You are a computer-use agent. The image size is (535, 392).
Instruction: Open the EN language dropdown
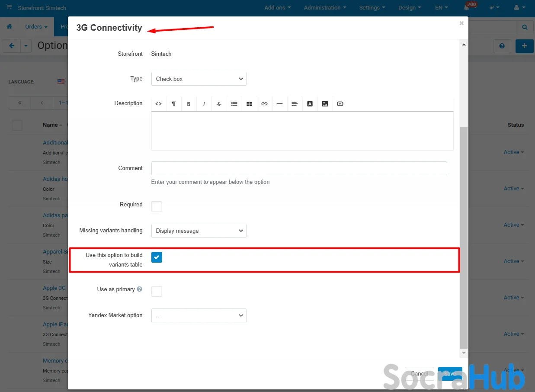point(442,8)
